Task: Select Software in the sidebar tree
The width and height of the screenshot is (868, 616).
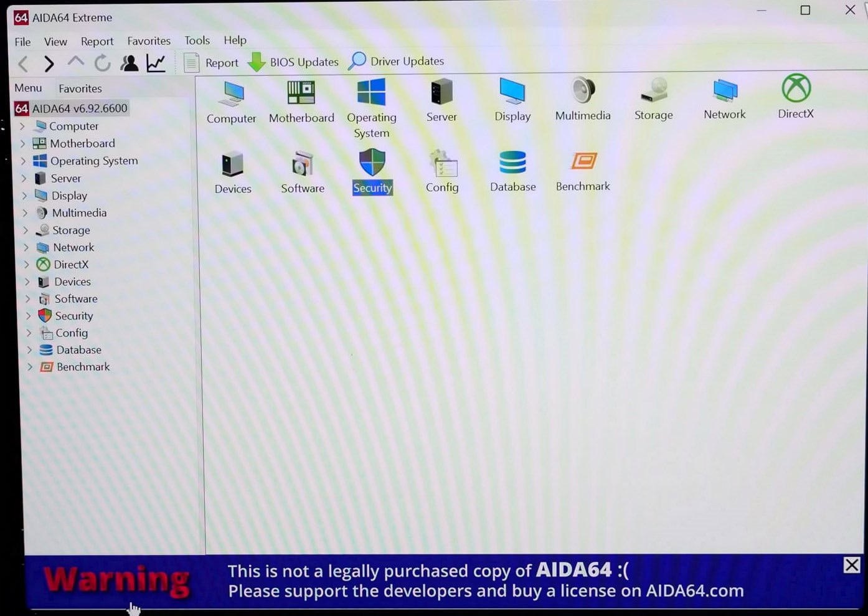Action: (x=76, y=299)
